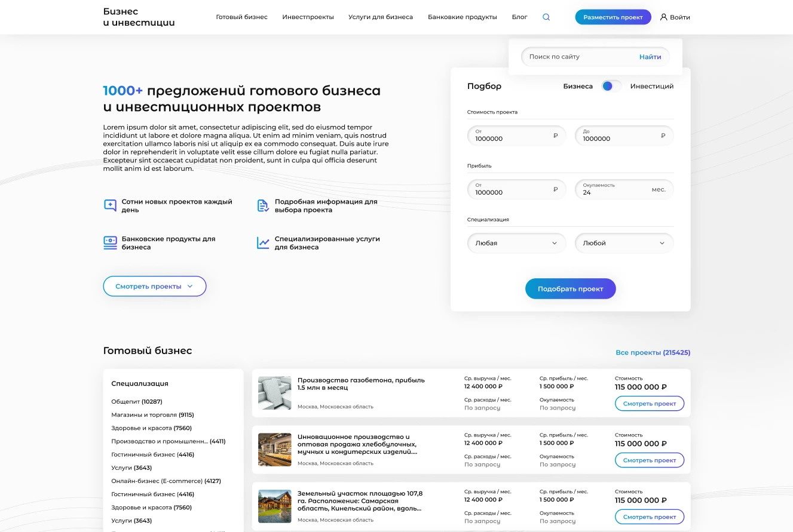
Task: Click the Прибыль От input field
Action: point(516,189)
